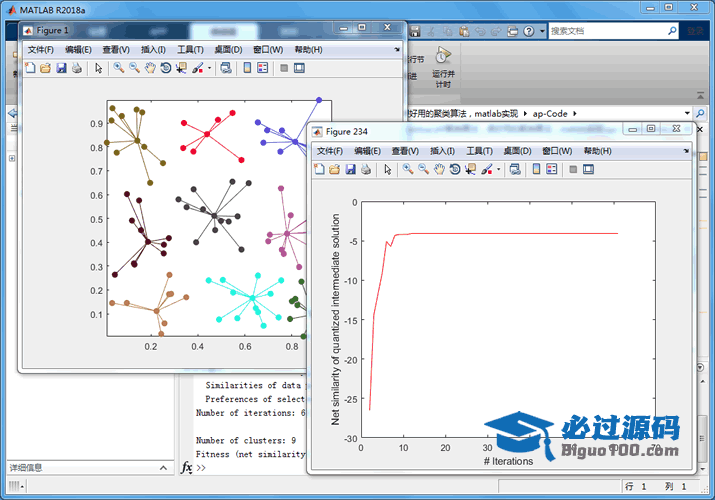This screenshot has width=715, height=500.
Task: Select Rotate 3D tool in Figure 1
Action: (165, 68)
